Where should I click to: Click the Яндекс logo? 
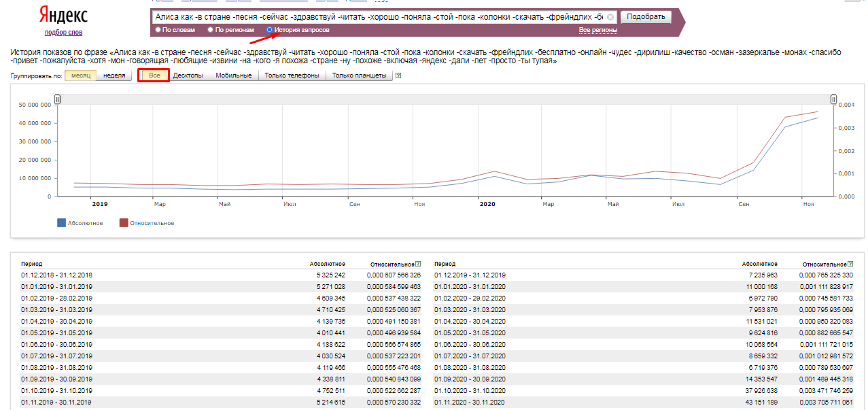(63, 16)
